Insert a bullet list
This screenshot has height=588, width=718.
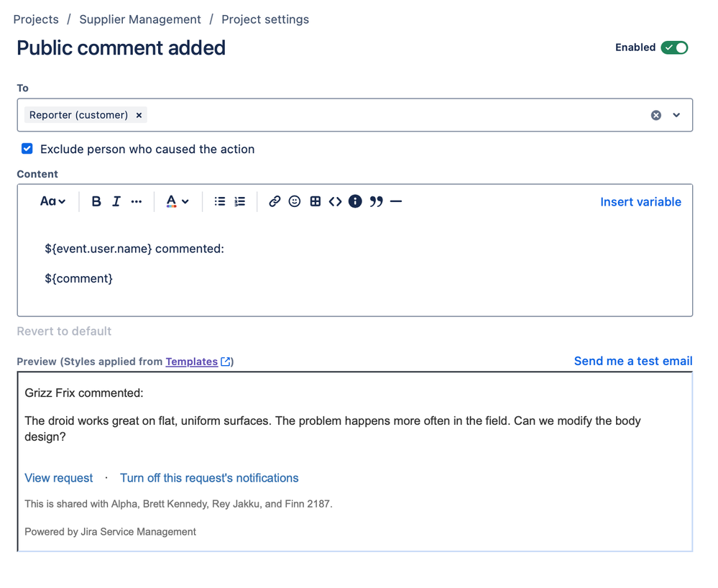tap(220, 201)
